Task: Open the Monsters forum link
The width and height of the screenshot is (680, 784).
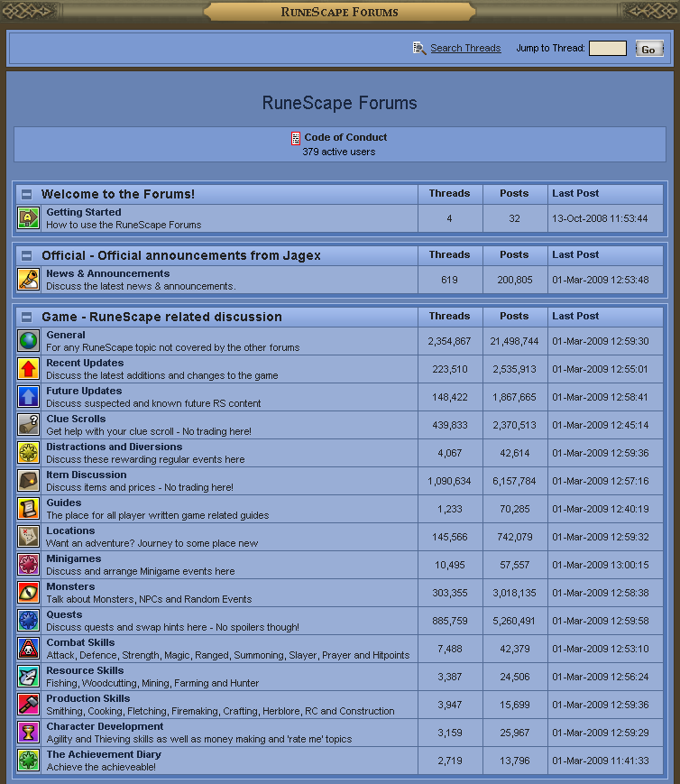Action: click(x=70, y=587)
